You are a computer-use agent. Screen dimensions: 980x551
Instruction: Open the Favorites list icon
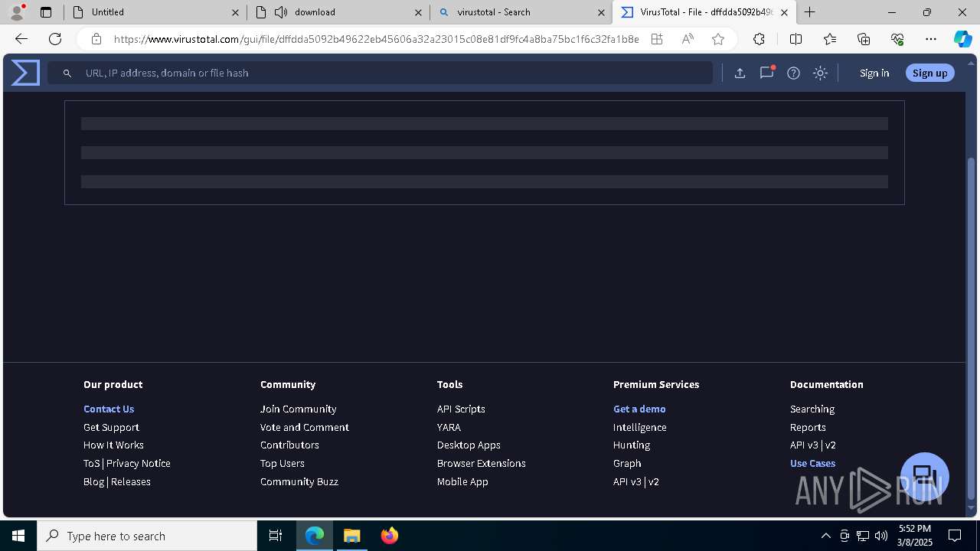click(x=830, y=39)
